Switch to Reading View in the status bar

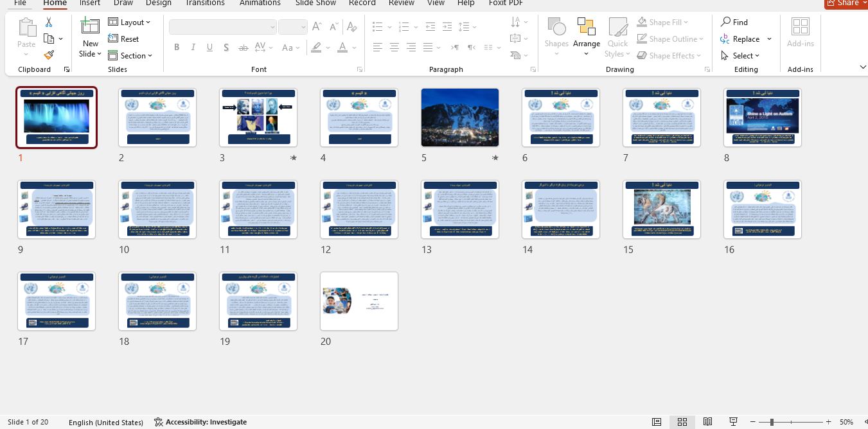(707, 422)
